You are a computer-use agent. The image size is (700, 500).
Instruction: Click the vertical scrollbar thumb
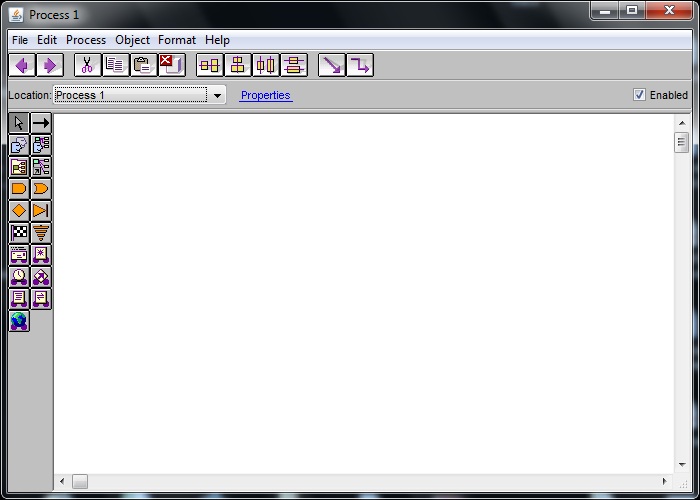tap(682, 142)
